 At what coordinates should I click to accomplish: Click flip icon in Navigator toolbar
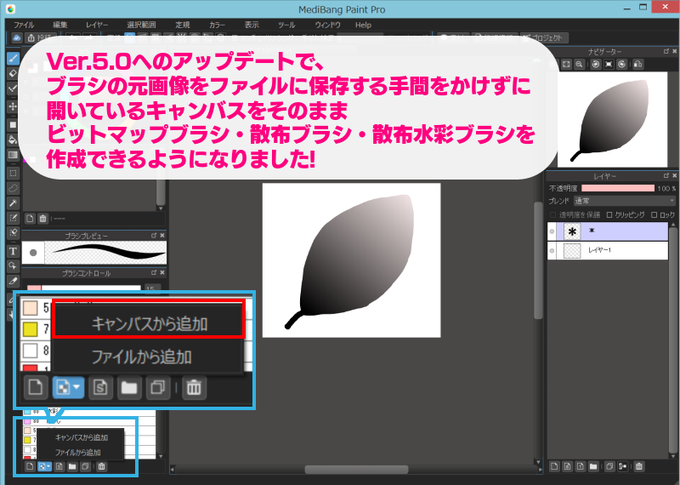638,64
